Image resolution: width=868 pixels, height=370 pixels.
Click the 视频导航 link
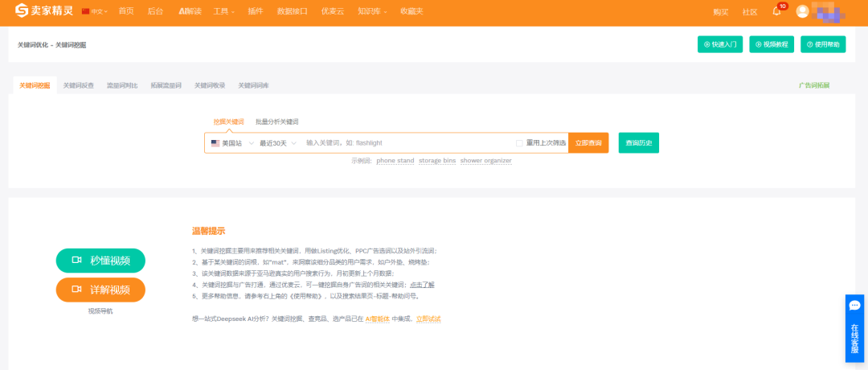(100, 311)
